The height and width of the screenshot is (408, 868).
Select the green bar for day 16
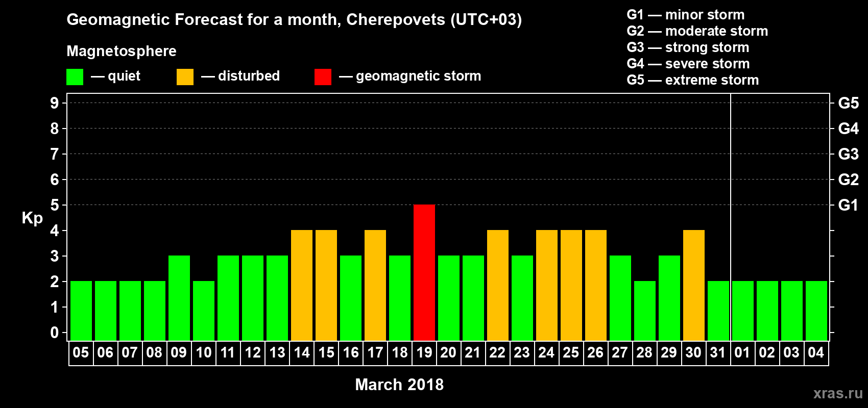tap(351, 298)
